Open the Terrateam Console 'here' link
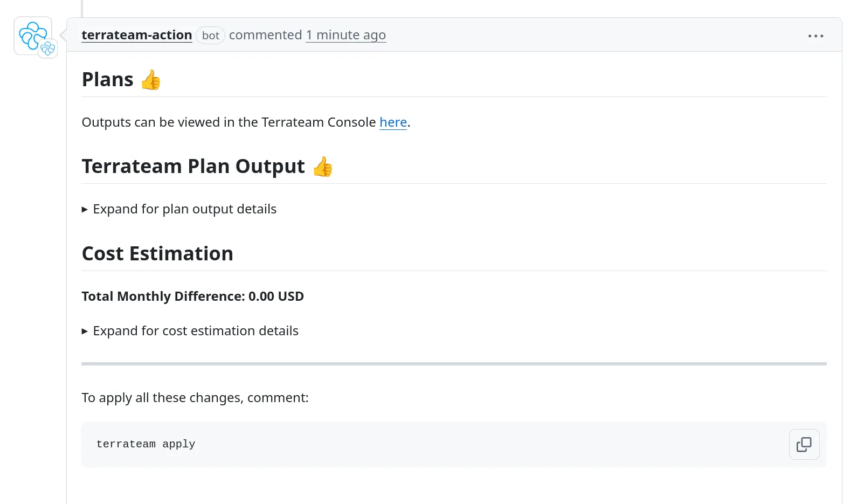 tap(393, 122)
